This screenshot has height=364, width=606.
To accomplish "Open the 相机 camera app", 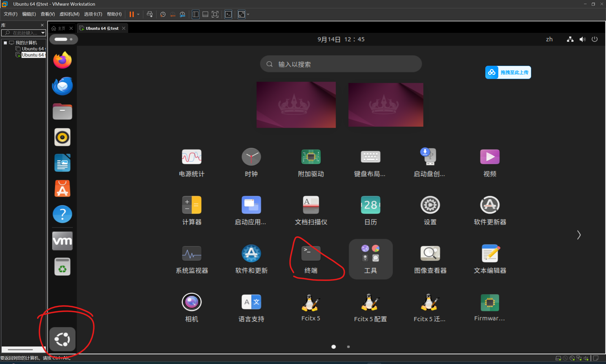I will pos(192,302).
